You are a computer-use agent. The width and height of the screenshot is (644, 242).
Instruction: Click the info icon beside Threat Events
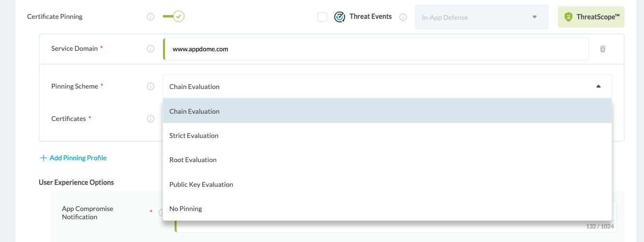(403, 17)
